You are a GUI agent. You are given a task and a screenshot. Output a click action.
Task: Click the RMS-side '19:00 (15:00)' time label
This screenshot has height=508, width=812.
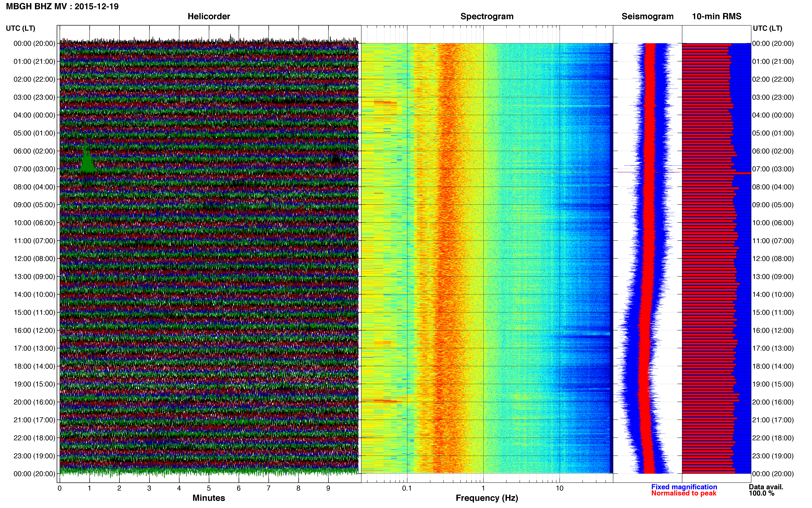click(x=773, y=384)
